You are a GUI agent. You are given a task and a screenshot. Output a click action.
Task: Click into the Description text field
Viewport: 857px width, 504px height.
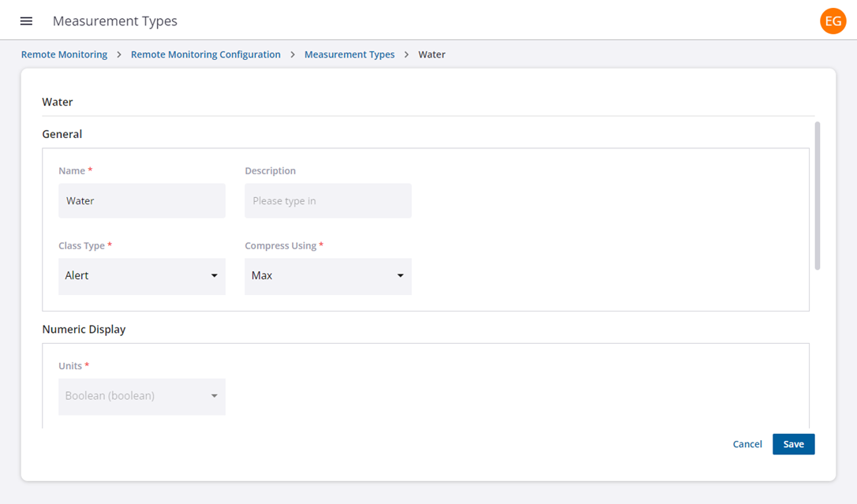pos(327,201)
